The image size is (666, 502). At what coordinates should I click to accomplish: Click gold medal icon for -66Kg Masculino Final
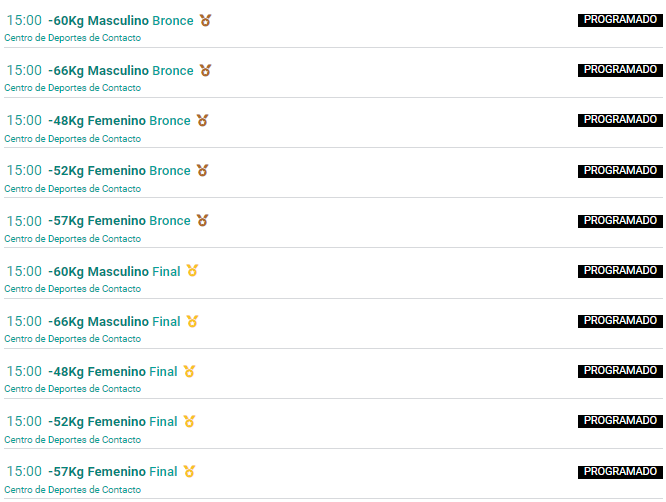click(192, 322)
